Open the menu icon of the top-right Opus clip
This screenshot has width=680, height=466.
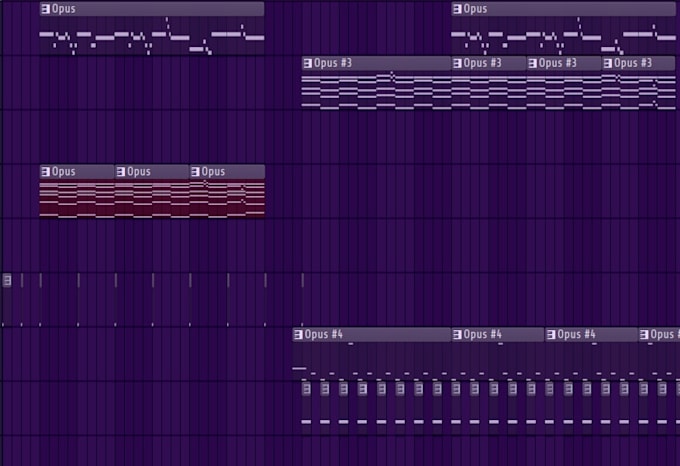point(457,9)
